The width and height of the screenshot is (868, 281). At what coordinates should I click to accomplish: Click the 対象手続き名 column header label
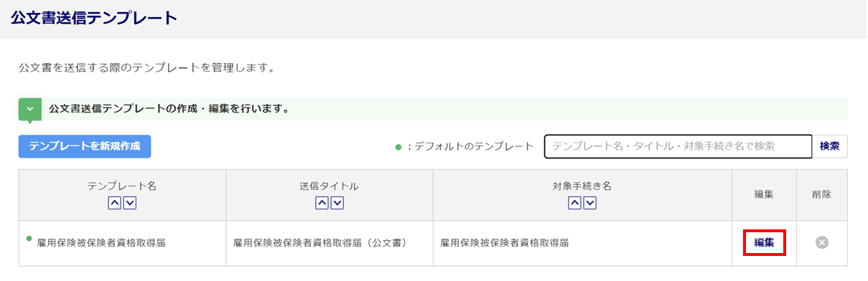[582, 186]
